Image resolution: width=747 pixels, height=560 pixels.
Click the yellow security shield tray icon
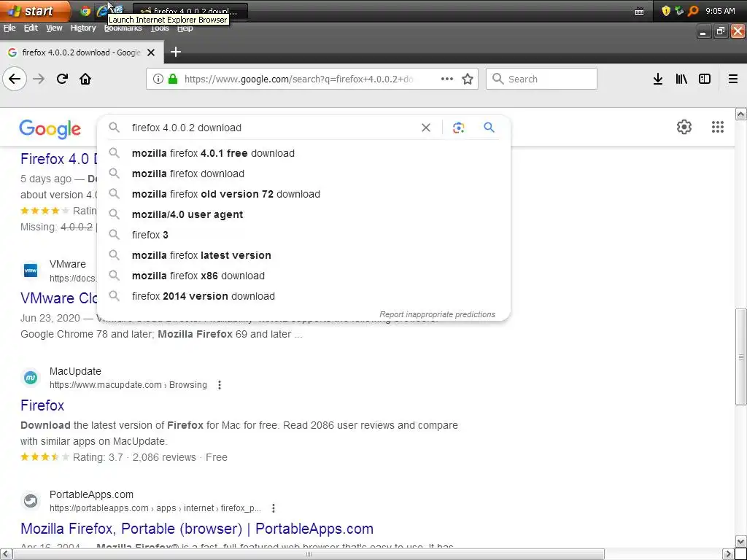[x=666, y=11]
